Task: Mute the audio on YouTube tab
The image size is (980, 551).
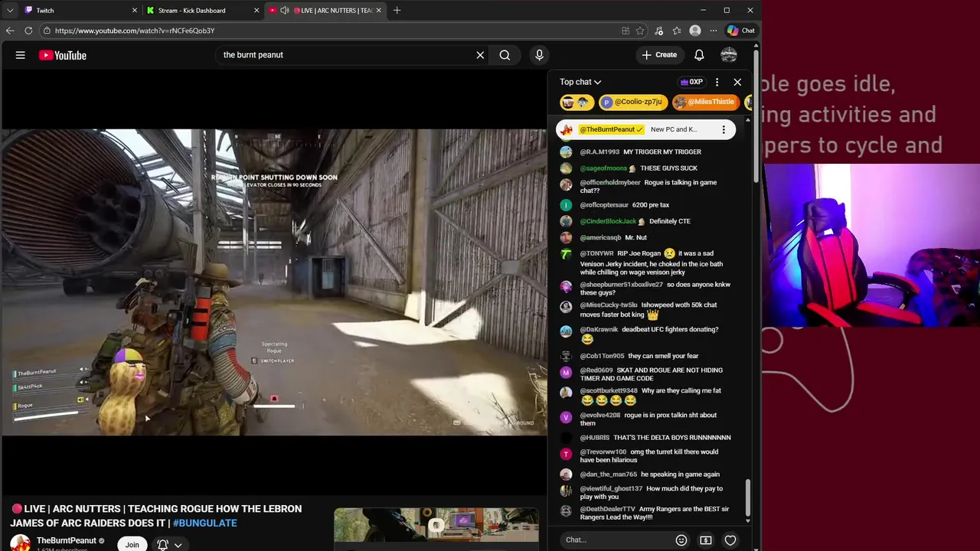Action: click(x=285, y=11)
